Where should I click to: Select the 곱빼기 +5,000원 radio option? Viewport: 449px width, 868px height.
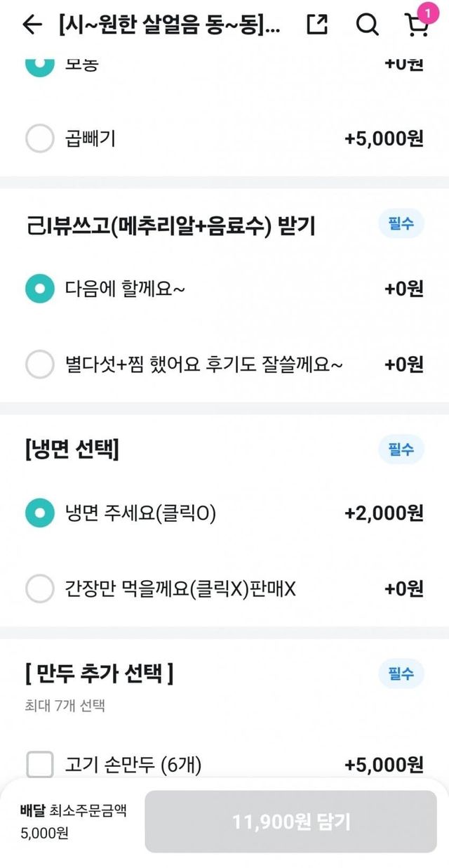click(40, 138)
